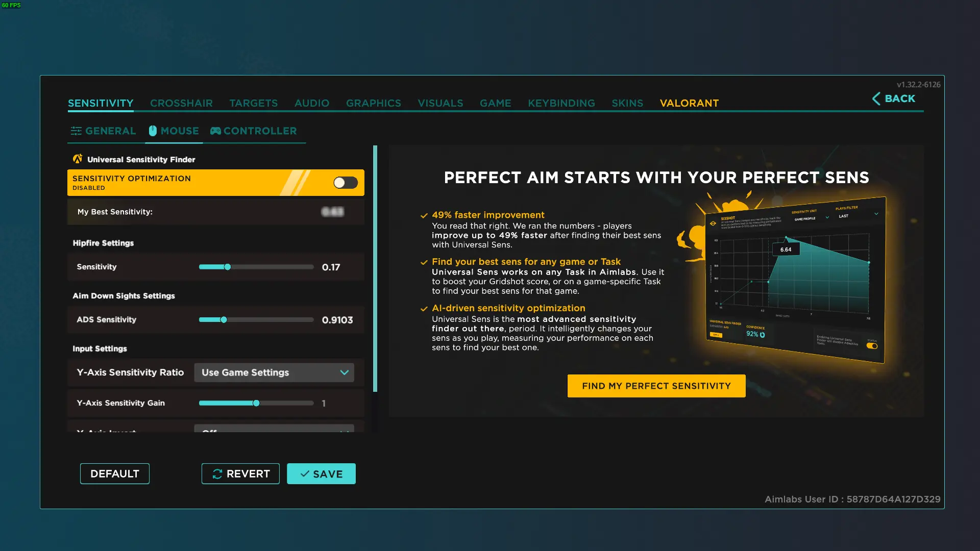
Task: Click the Save checkmark icon
Action: 305,474
